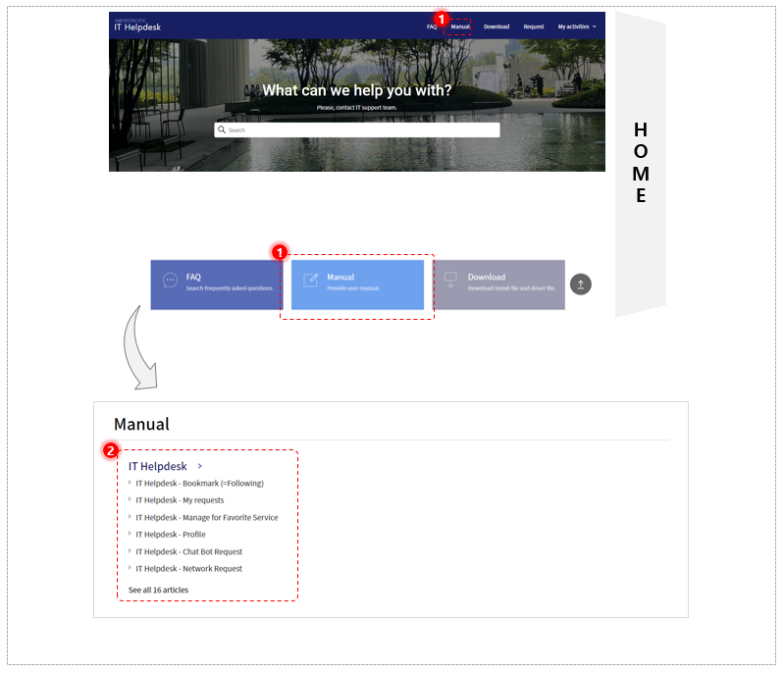The height and width of the screenshot is (673, 784).
Task: Click the IT Helpdesk logo in header
Action: (x=137, y=26)
